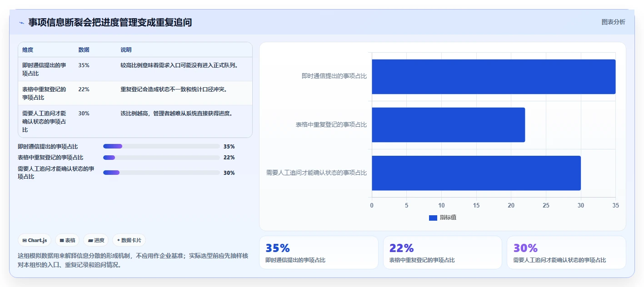Click the x-axis tick label 35
This screenshot has height=287, width=644.
pos(615,205)
